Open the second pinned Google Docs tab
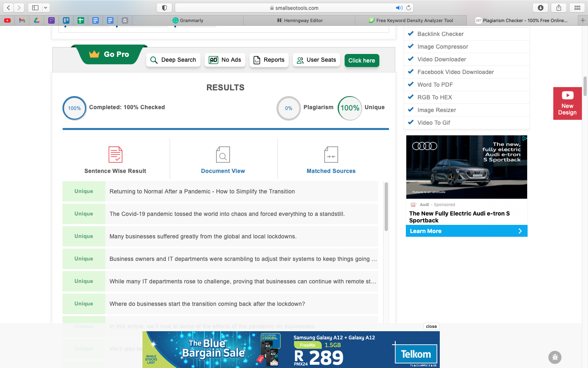 click(x=110, y=20)
